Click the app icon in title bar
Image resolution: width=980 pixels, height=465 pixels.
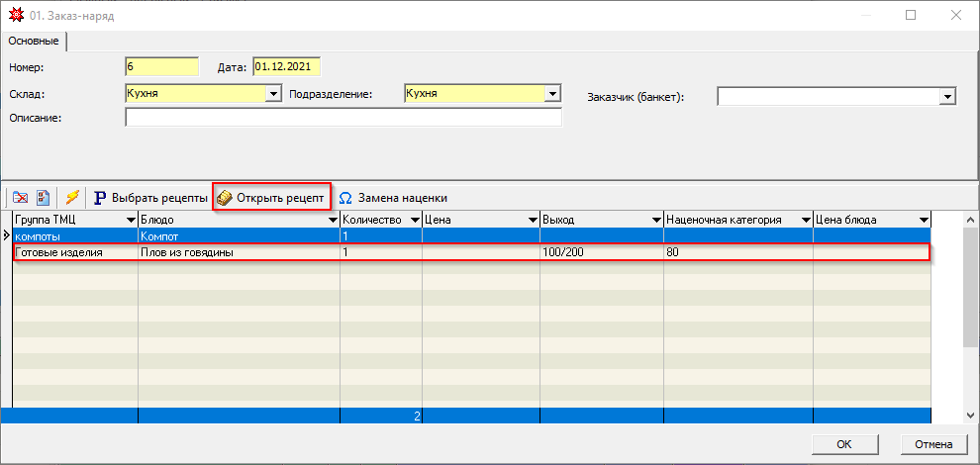point(15,15)
